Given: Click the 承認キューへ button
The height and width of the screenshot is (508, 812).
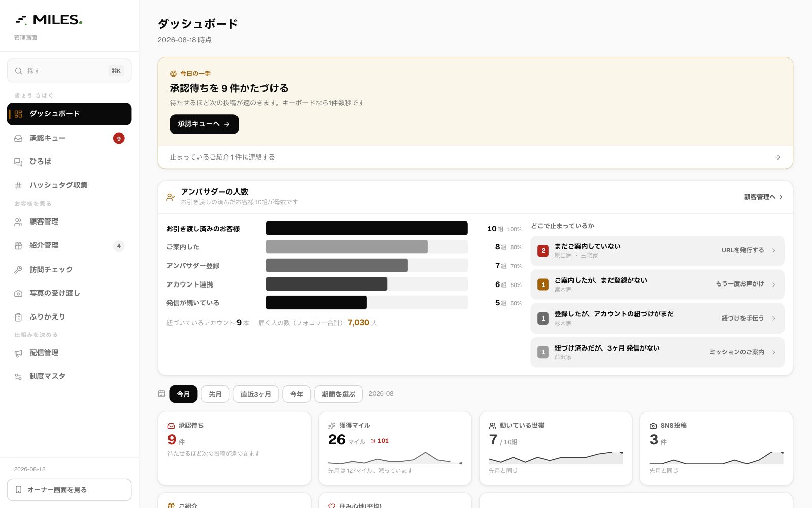Looking at the screenshot, I should [204, 124].
